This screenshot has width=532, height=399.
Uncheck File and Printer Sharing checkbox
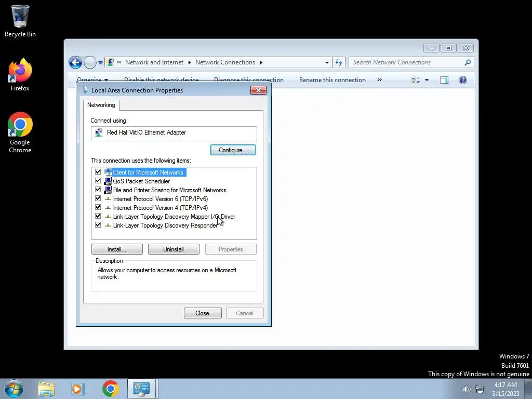[x=98, y=190]
